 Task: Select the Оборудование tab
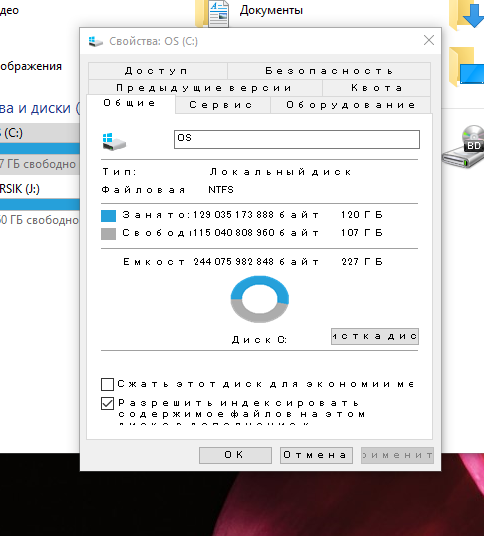(x=351, y=105)
